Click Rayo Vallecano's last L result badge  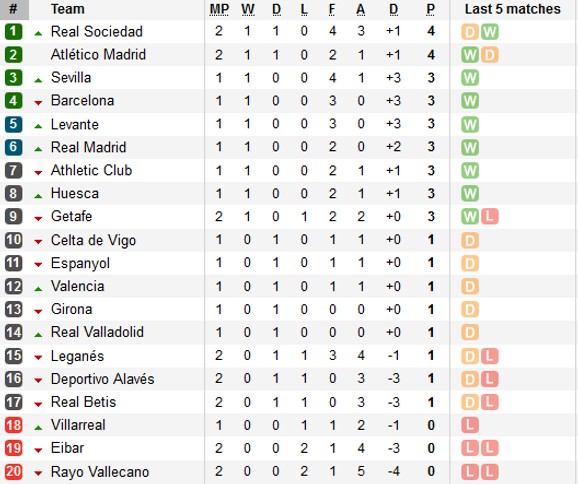click(490, 471)
